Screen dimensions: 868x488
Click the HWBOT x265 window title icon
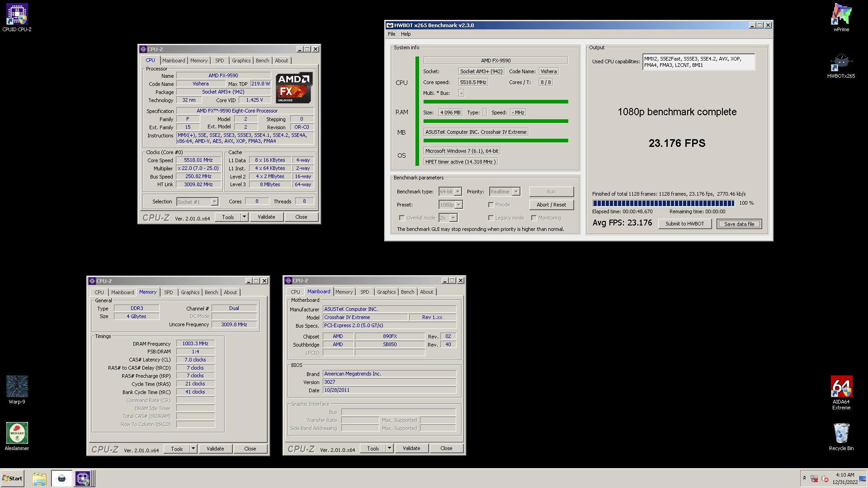[x=390, y=25]
